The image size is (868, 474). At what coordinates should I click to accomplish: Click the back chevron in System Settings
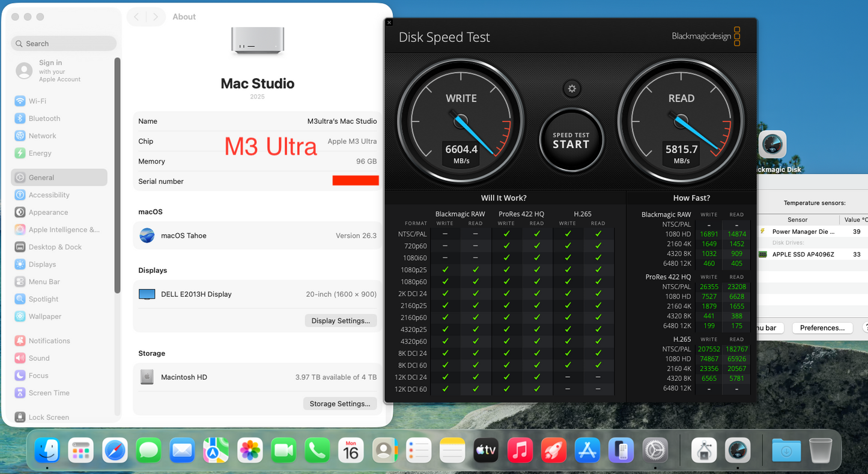click(136, 16)
